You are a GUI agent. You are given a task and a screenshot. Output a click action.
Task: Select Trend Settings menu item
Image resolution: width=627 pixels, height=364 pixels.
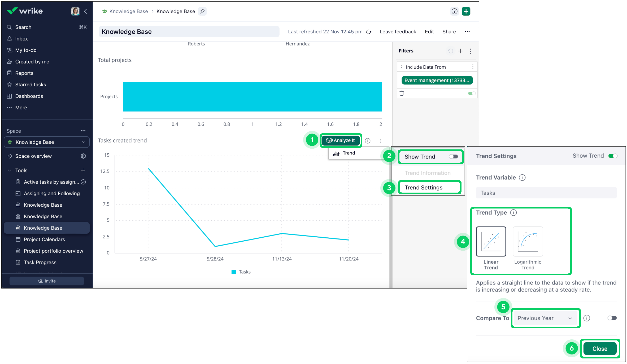click(424, 188)
